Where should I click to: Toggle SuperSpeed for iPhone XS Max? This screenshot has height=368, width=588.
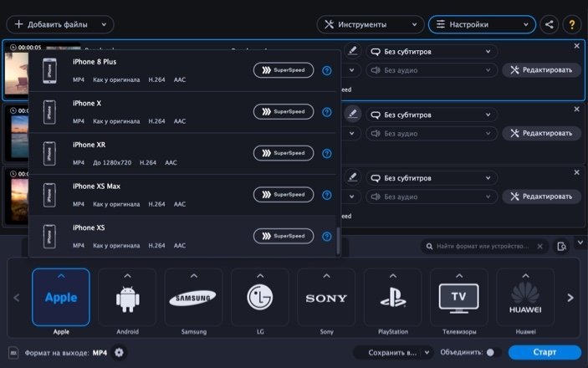[284, 194]
